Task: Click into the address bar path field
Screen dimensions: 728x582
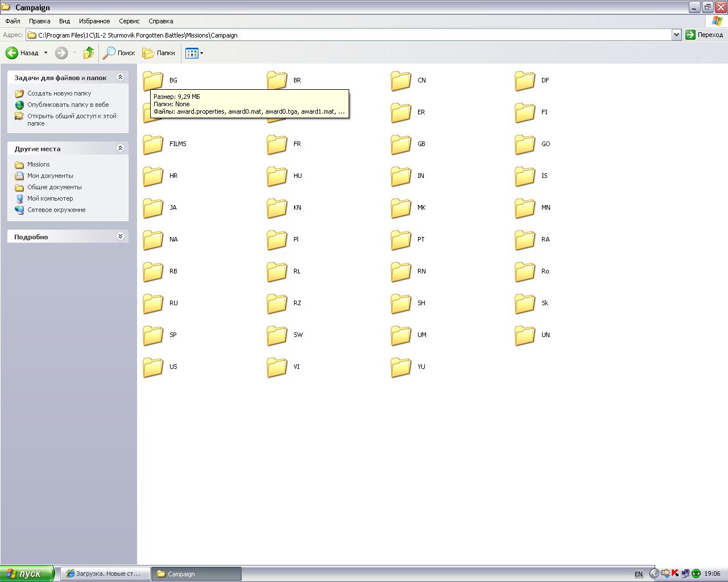Action: (350, 35)
